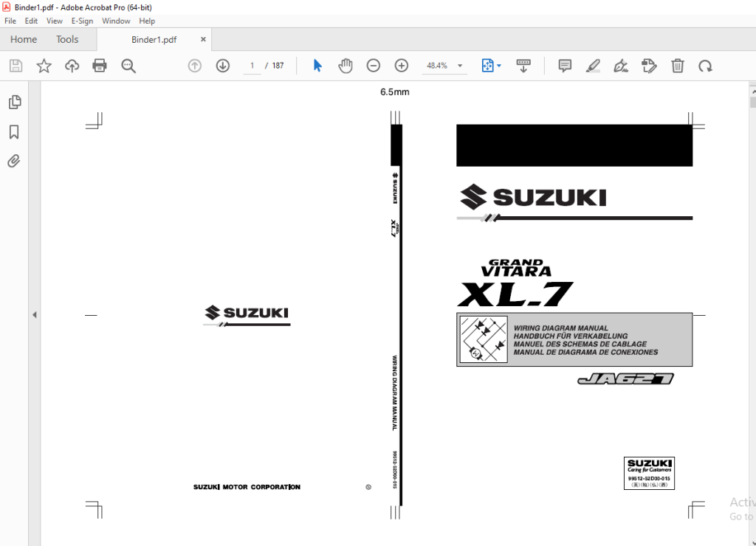This screenshot has width=756, height=546.
Task: Print the document via printer icon
Action: click(100, 66)
